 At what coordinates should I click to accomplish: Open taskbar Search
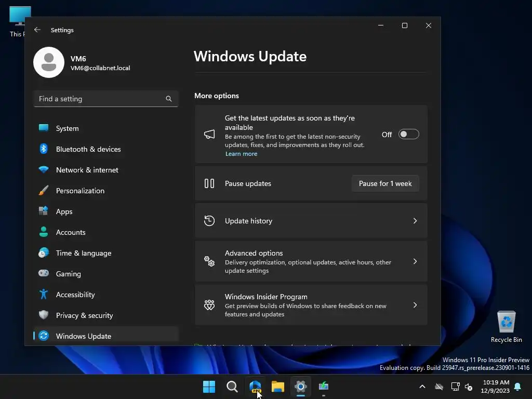(232, 387)
